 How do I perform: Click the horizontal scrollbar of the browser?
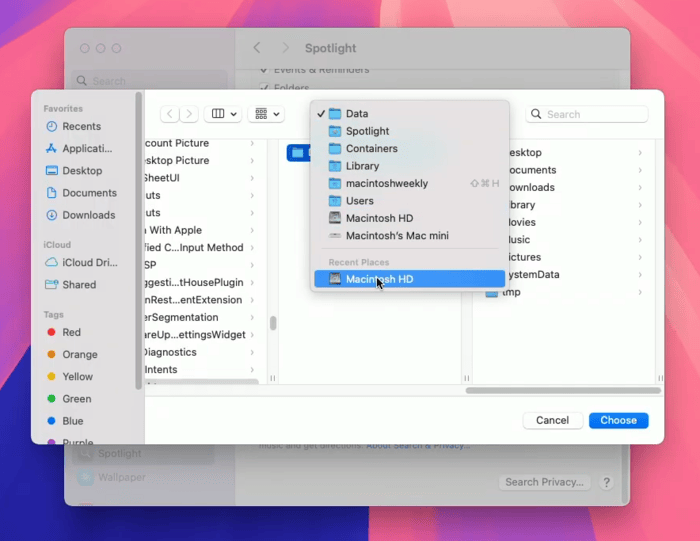tap(563, 391)
